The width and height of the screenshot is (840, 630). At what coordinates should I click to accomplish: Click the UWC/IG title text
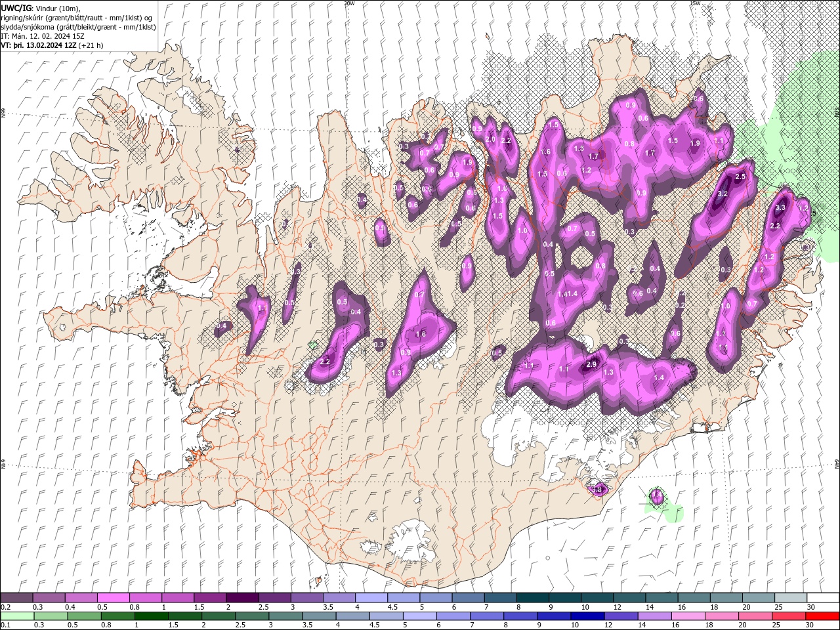click(x=16, y=8)
